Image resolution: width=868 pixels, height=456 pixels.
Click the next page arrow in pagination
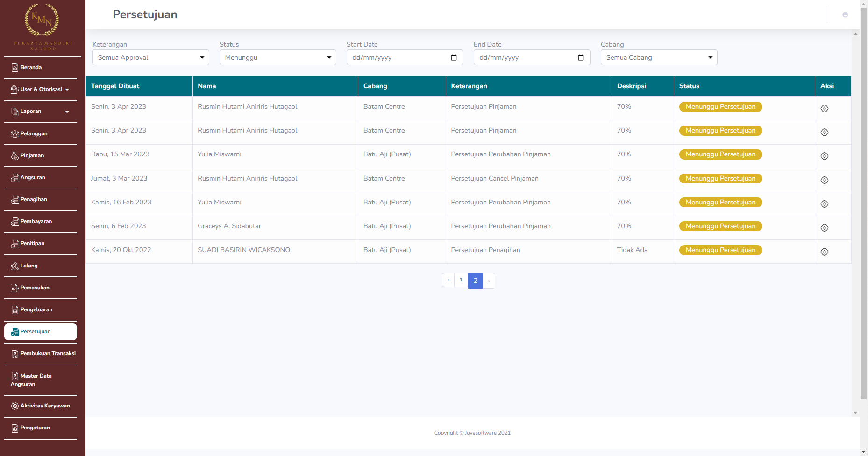[x=489, y=281]
